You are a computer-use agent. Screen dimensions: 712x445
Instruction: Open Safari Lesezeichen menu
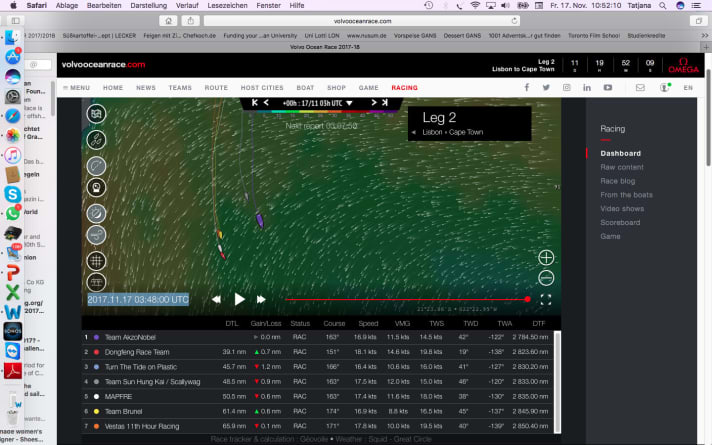point(227,5)
